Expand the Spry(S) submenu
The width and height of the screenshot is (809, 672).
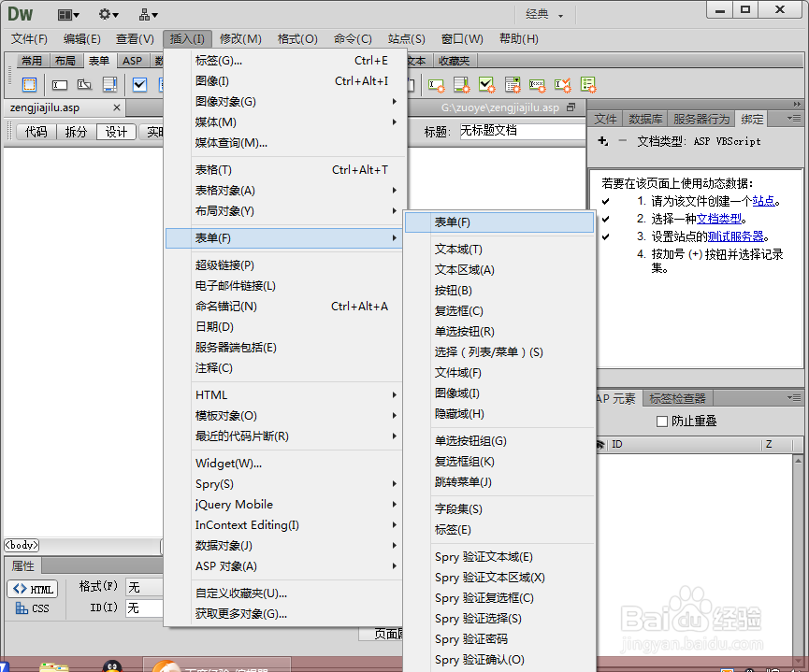pos(283,484)
